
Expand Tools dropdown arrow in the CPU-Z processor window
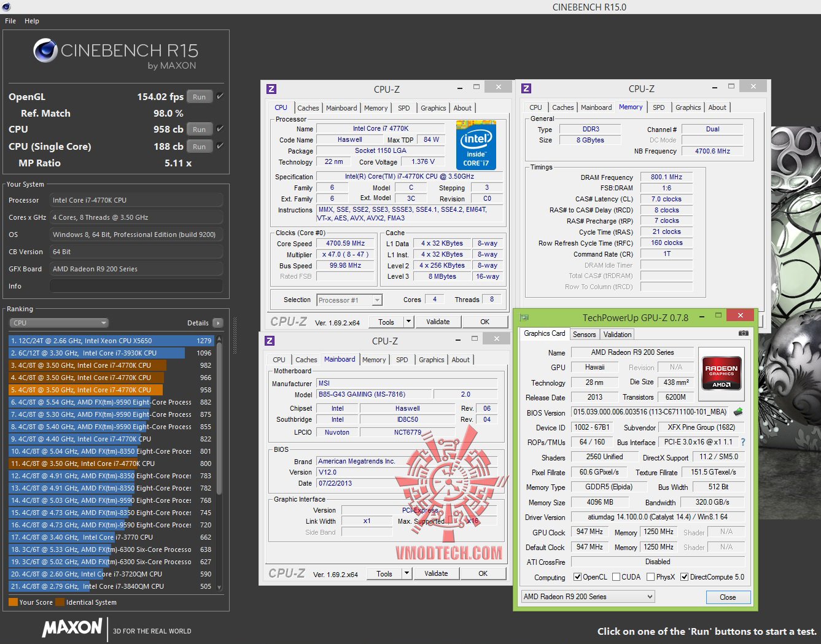point(408,322)
